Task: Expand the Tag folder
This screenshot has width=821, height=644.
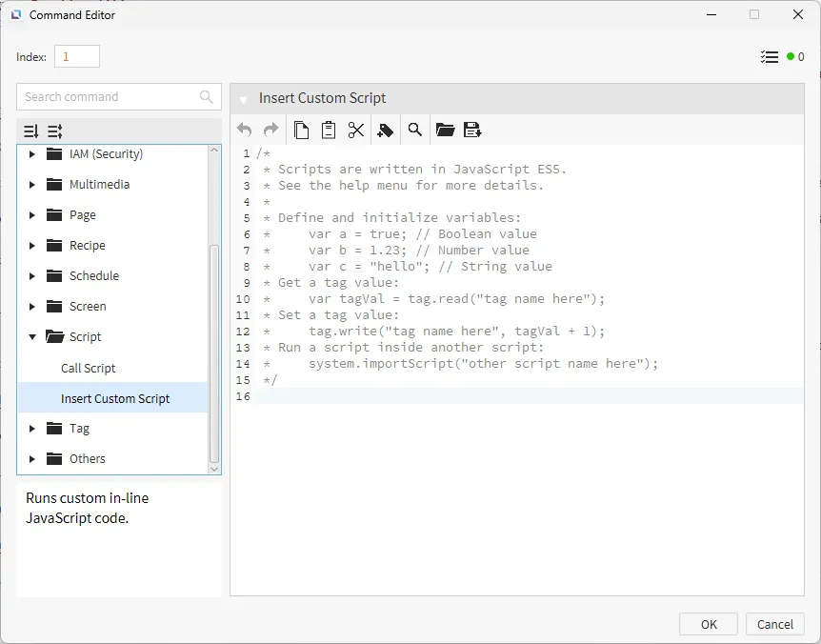Action: pyautogui.click(x=32, y=429)
